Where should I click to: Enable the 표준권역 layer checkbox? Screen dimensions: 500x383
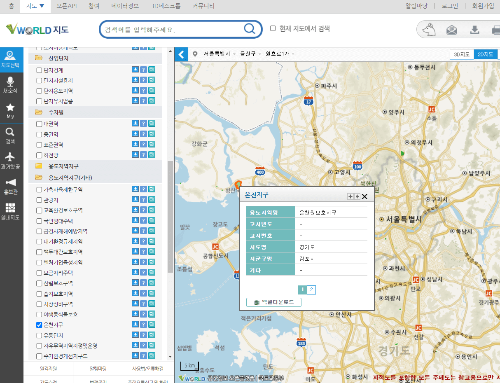coord(39,145)
